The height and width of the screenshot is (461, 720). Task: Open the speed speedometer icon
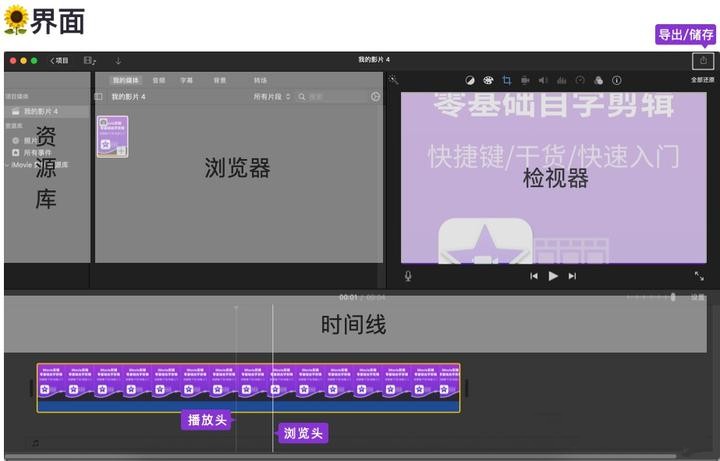click(x=580, y=80)
